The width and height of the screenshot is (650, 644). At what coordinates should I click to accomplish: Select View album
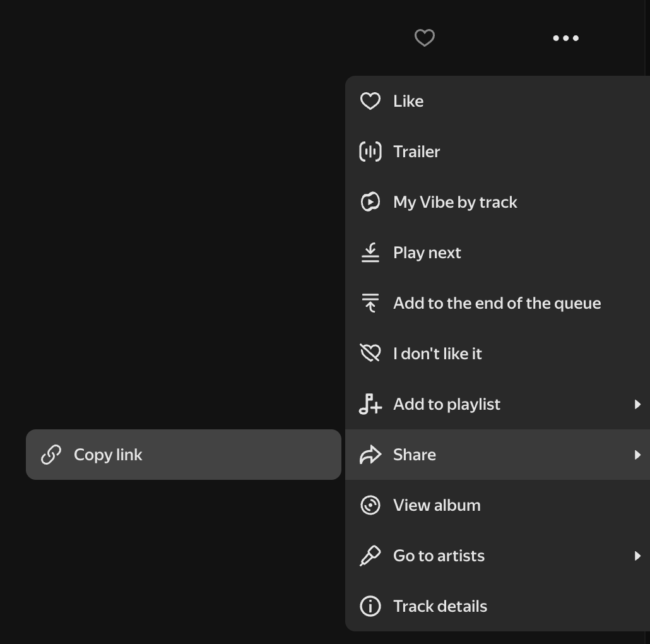(x=497, y=506)
